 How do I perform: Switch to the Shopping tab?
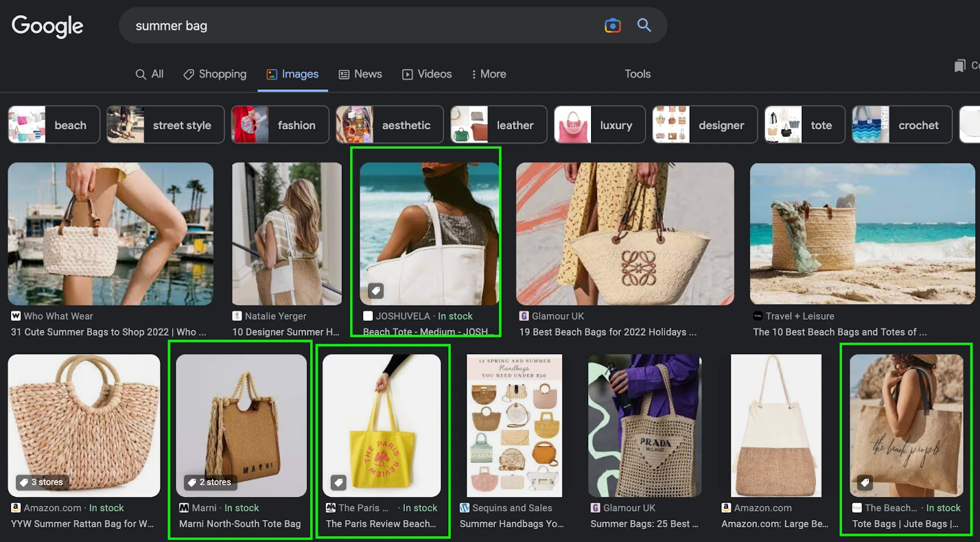(215, 74)
